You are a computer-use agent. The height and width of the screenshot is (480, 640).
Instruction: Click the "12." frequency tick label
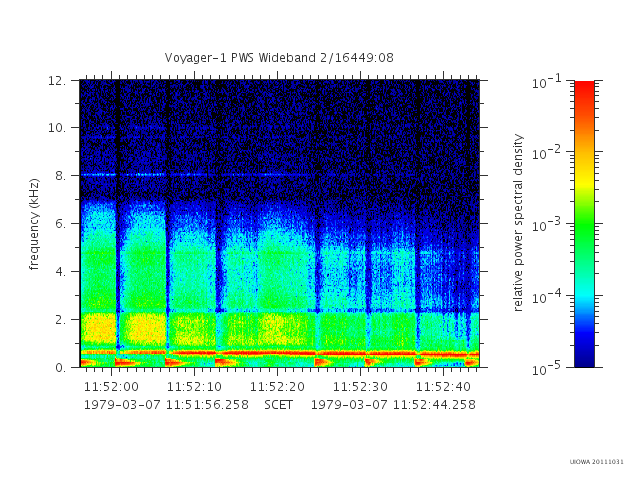pyautogui.click(x=57, y=80)
